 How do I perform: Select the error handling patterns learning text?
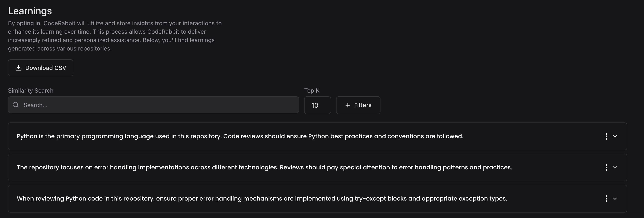pos(264,167)
